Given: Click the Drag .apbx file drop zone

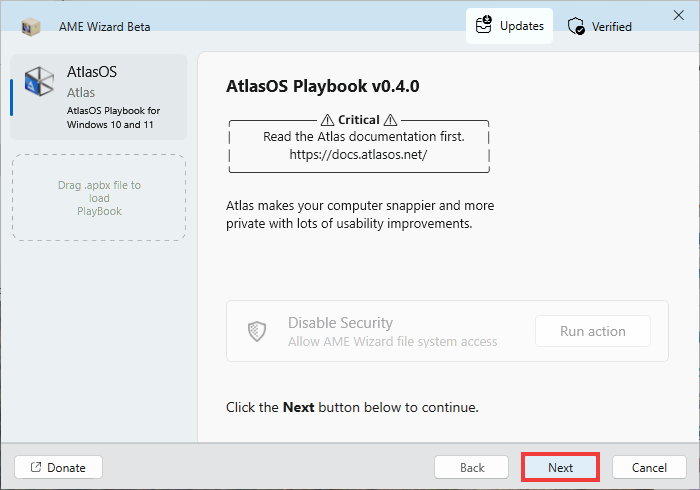Looking at the screenshot, I should click(99, 198).
